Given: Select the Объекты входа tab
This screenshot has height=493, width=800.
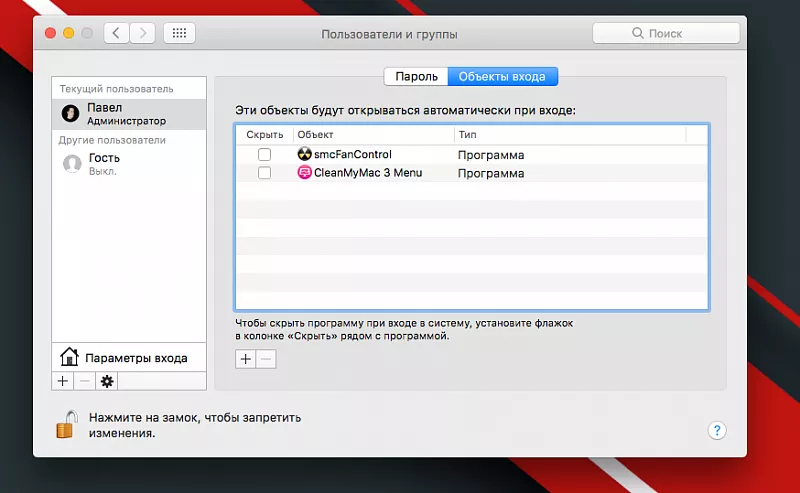Looking at the screenshot, I should (x=502, y=76).
